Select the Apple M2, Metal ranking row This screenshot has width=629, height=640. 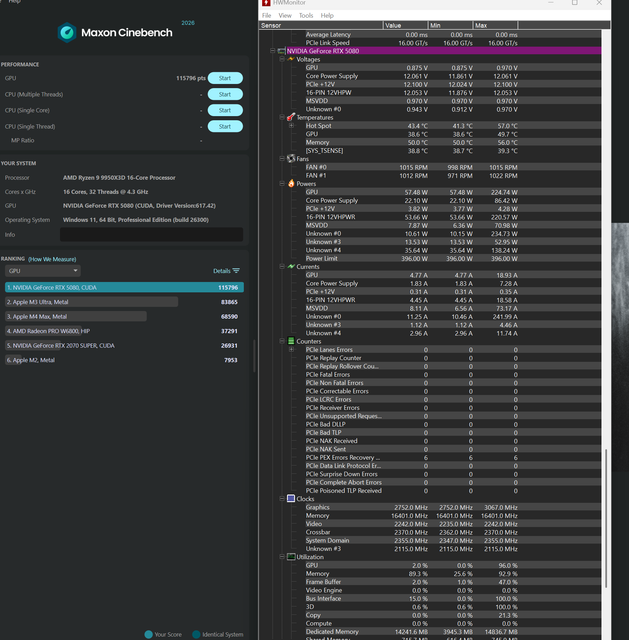[122, 360]
